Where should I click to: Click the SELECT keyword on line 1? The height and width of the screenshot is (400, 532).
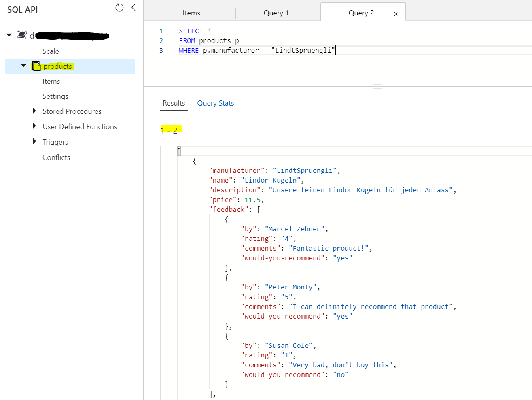[x=191, y=31]
